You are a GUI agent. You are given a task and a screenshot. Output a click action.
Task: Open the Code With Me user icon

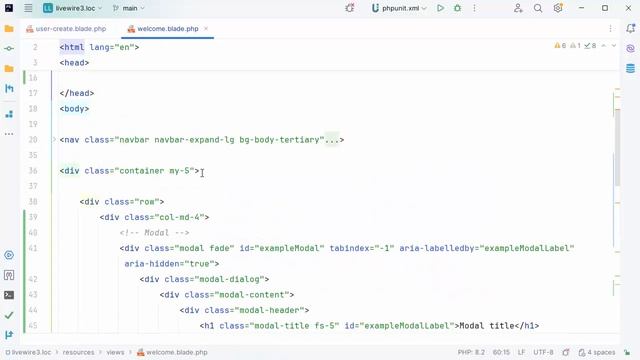518,8
